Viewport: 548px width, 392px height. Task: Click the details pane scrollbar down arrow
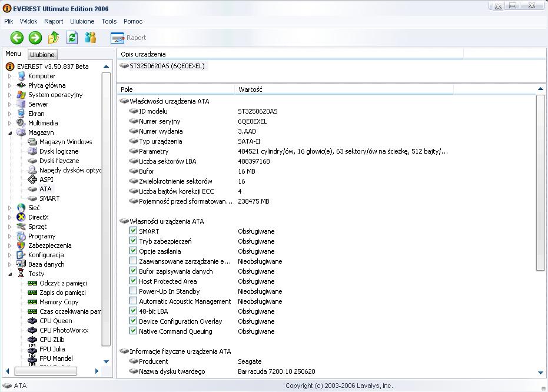[540, 373]
